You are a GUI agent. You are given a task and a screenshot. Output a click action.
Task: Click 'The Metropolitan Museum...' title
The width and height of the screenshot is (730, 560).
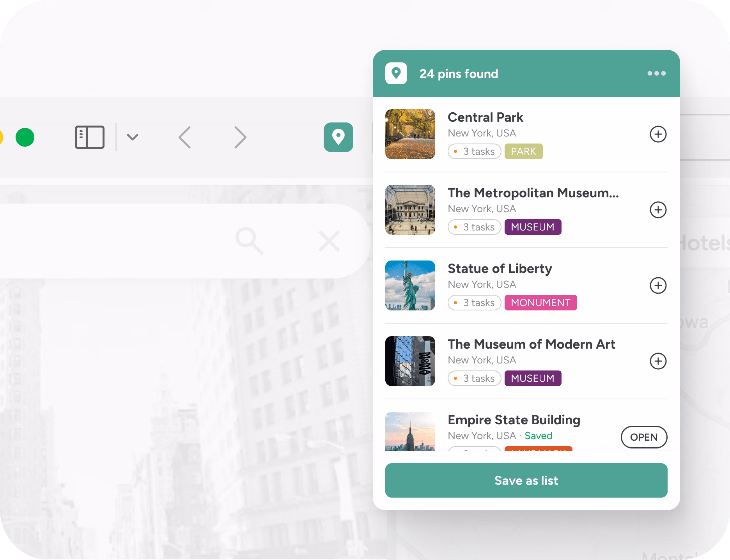(533, 193)
